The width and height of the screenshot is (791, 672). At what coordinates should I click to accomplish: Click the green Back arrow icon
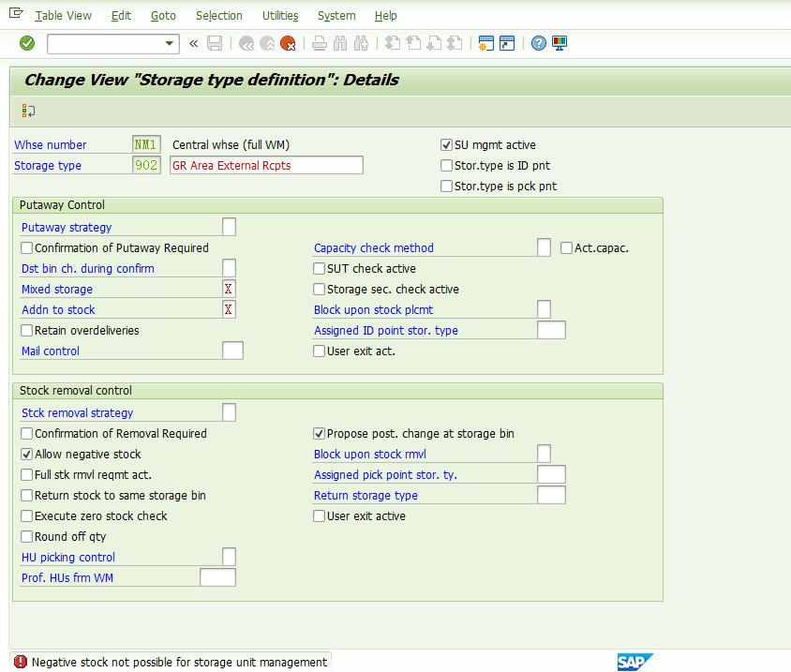[246, 43]
